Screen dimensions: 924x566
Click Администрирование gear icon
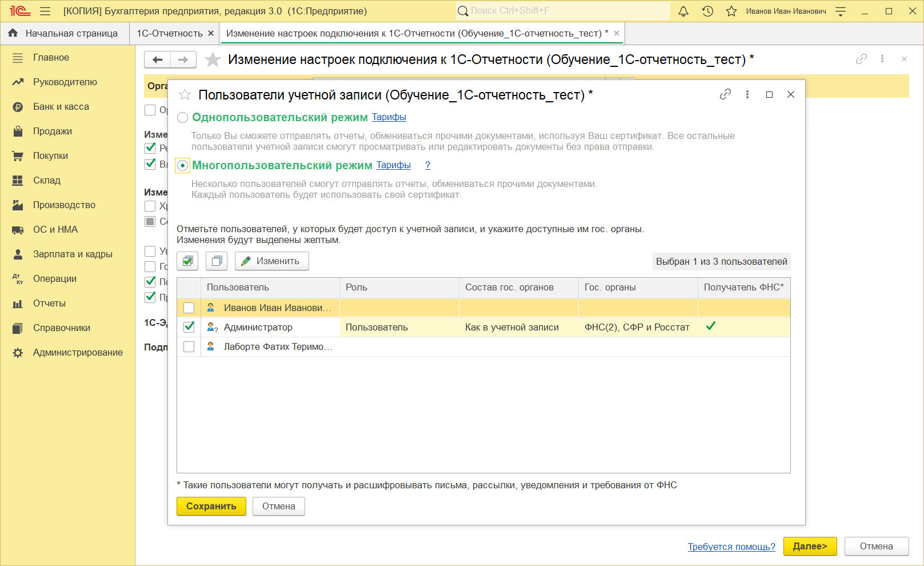point(18,352)
